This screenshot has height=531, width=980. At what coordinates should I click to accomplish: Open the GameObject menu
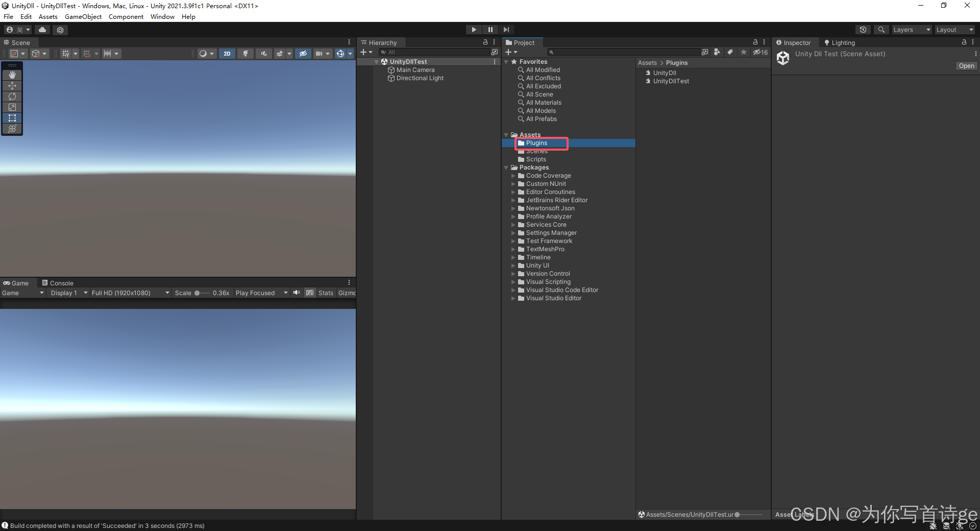83,16
